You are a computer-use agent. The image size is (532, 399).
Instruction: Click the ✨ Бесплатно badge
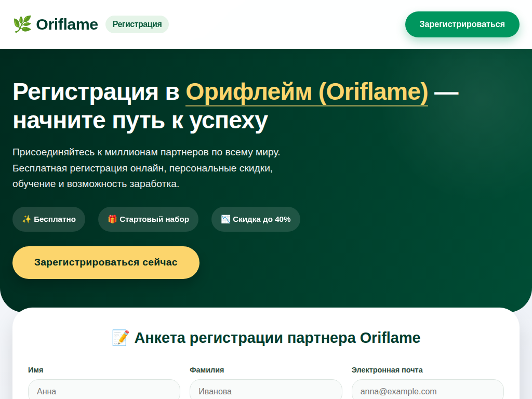tap(49, 219)
